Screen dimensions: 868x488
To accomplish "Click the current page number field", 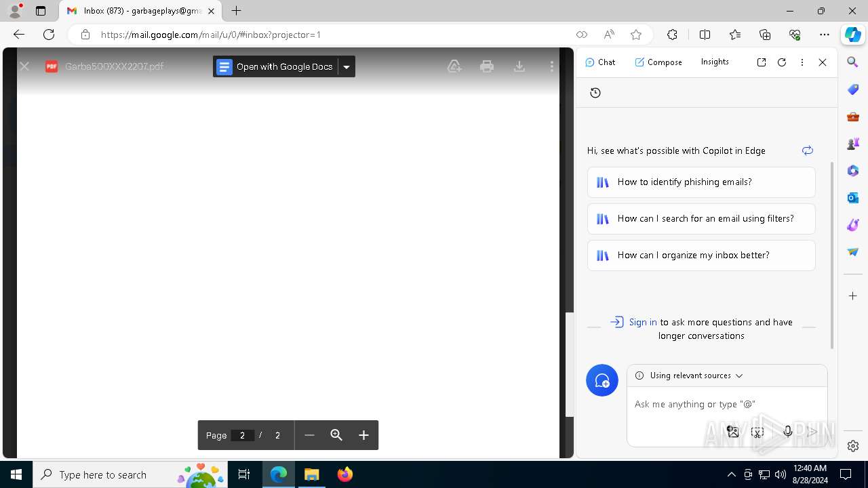I will coord(242,435).
